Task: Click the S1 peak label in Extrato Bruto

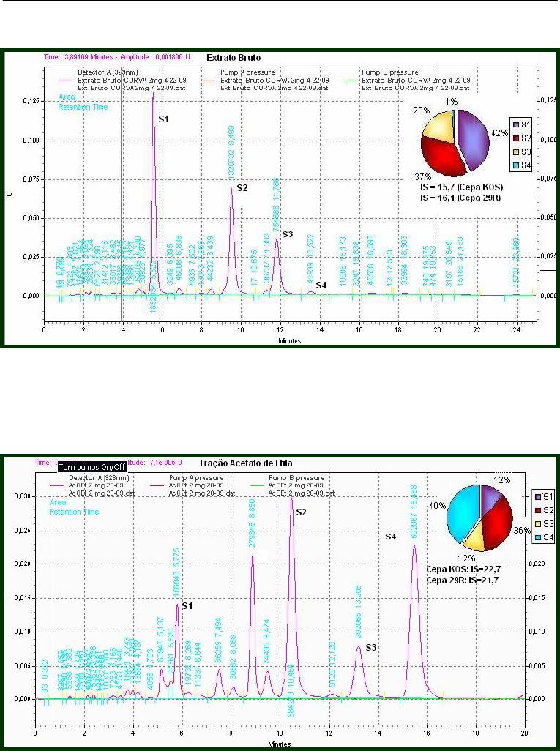Action: tap(164, 117)
